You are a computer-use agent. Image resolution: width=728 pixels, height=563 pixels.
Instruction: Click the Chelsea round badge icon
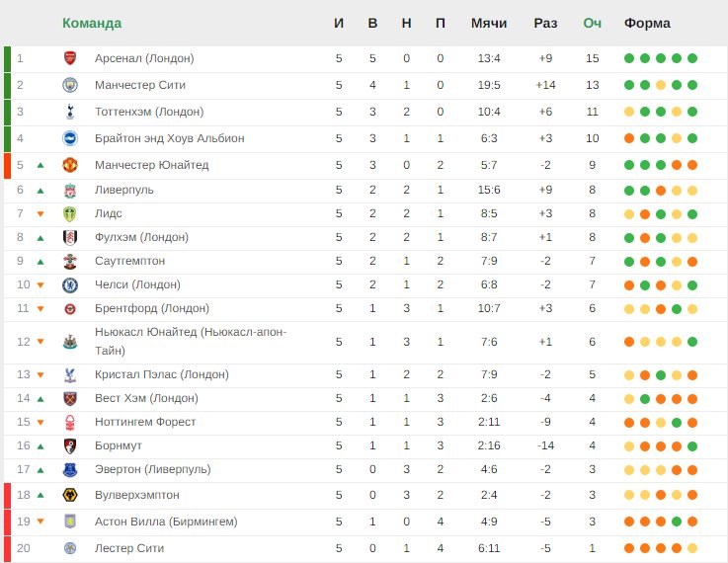tap(70, 285)
